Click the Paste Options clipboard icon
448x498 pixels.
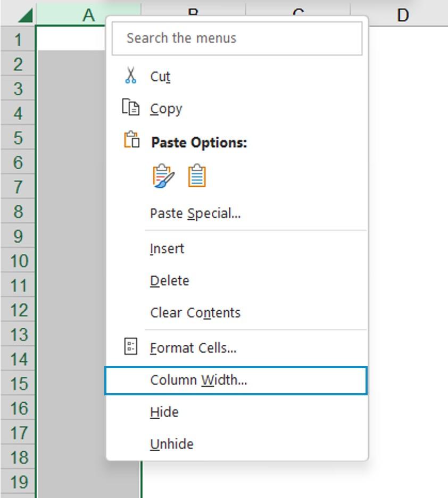click(x=131, y=140)
